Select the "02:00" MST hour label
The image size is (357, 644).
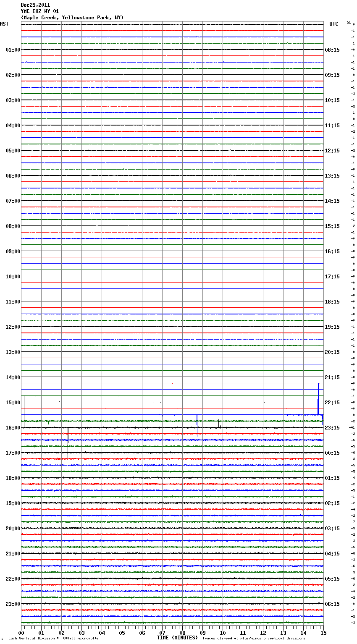click(x=13, y=75)
